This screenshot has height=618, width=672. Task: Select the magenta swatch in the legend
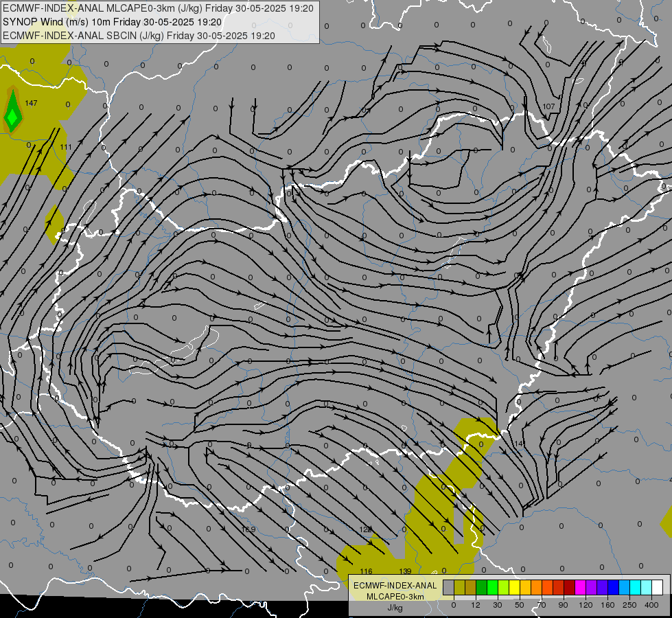point(581,587)
